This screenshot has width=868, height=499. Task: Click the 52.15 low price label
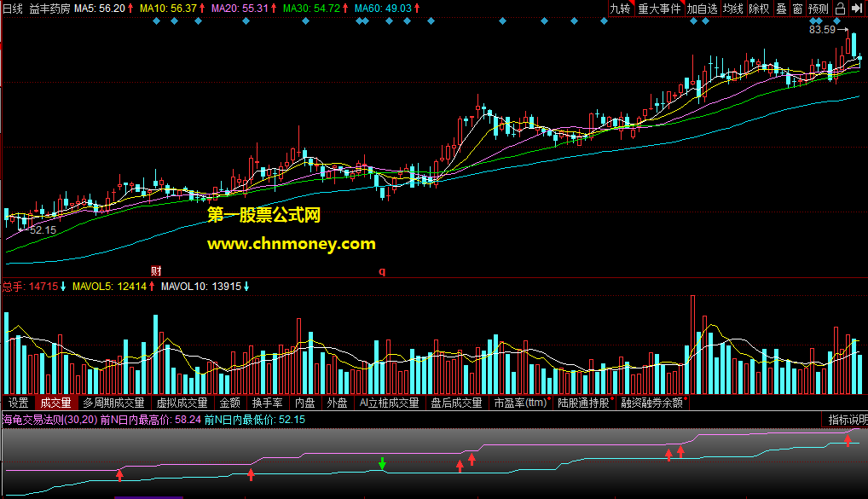coord(43,229)
